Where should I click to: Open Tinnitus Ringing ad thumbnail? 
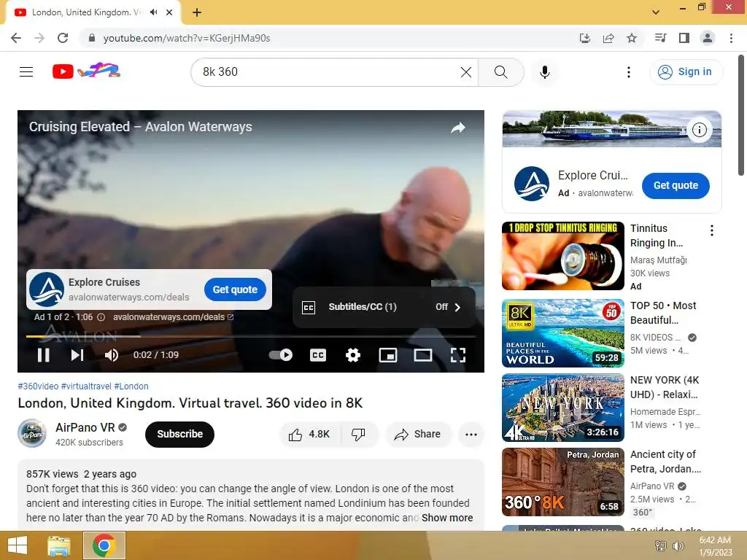click(562, 256)
